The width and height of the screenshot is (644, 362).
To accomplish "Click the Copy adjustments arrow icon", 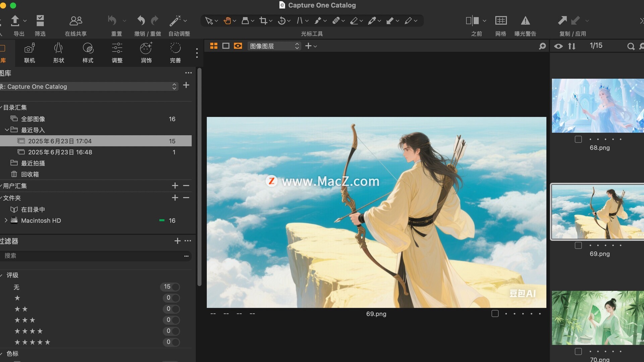I will pyautogui.click(x=562, y=21).
